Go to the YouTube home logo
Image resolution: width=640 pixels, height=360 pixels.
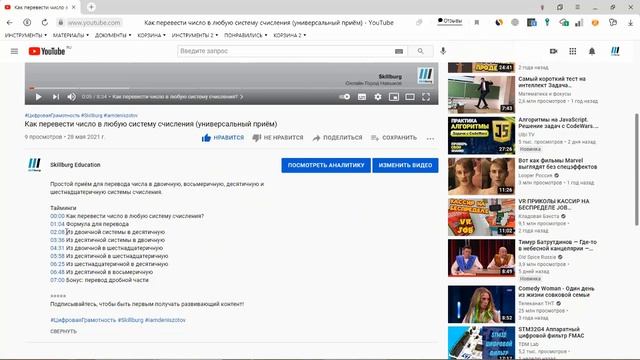click(47, 51)
